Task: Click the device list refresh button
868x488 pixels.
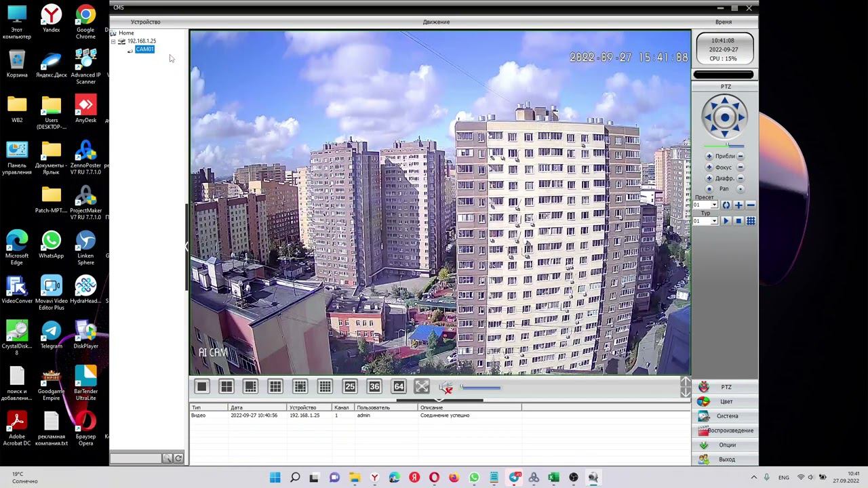Action: click(178, 458)
